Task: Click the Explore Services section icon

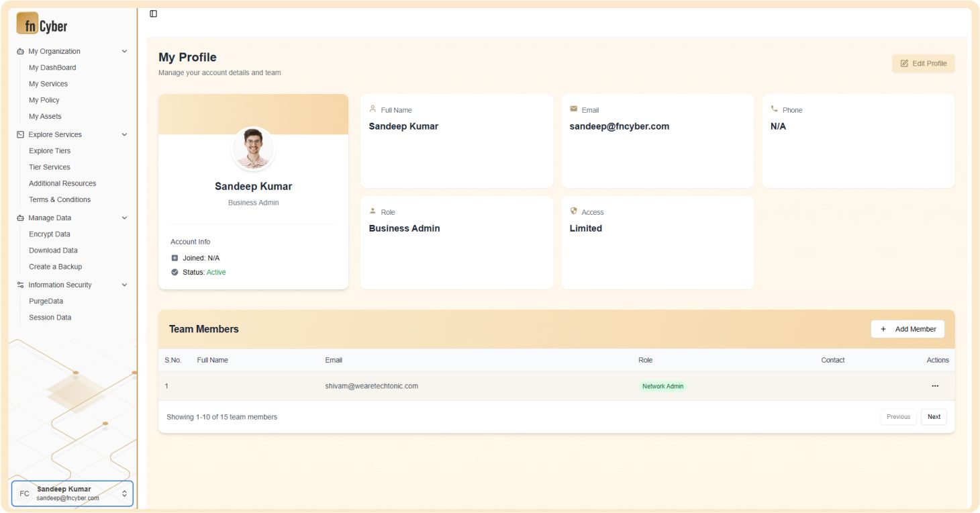Action: [20, 135]
